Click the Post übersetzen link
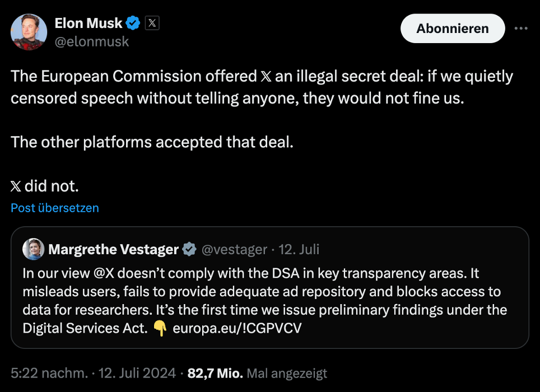Viewport: 540px width, 392px height. tap(55, 208)
